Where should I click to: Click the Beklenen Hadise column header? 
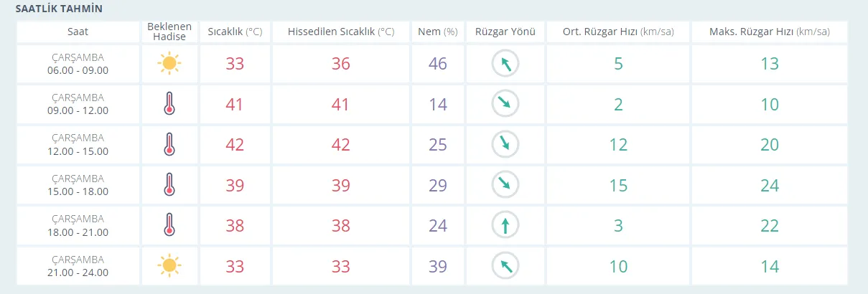click(x=169, y=32)
